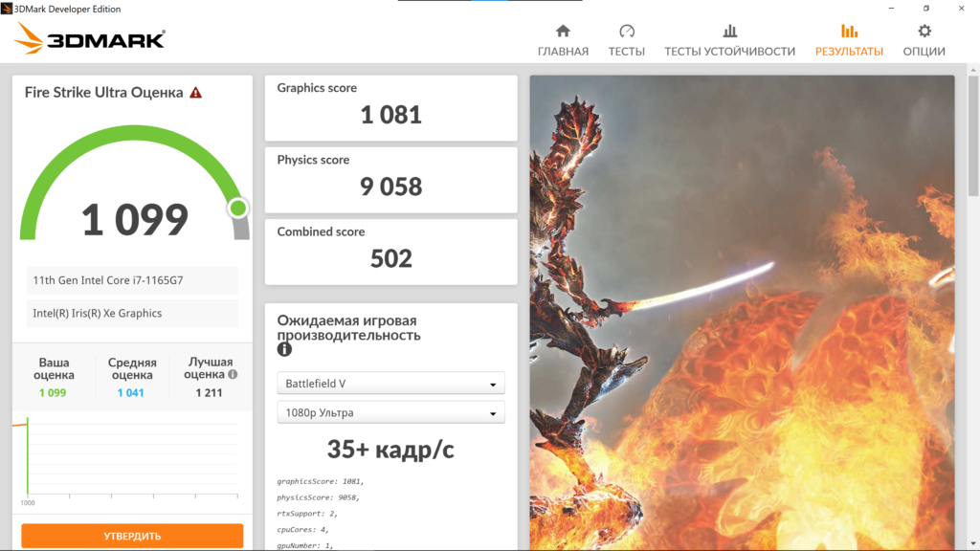Click the Средняя оценка value 1 041

point(130,393)
